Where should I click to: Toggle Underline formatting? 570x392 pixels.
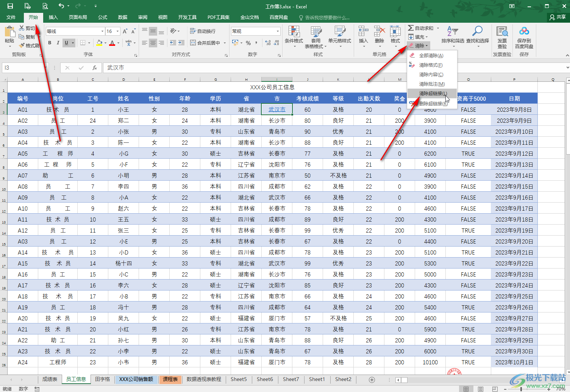67,43
